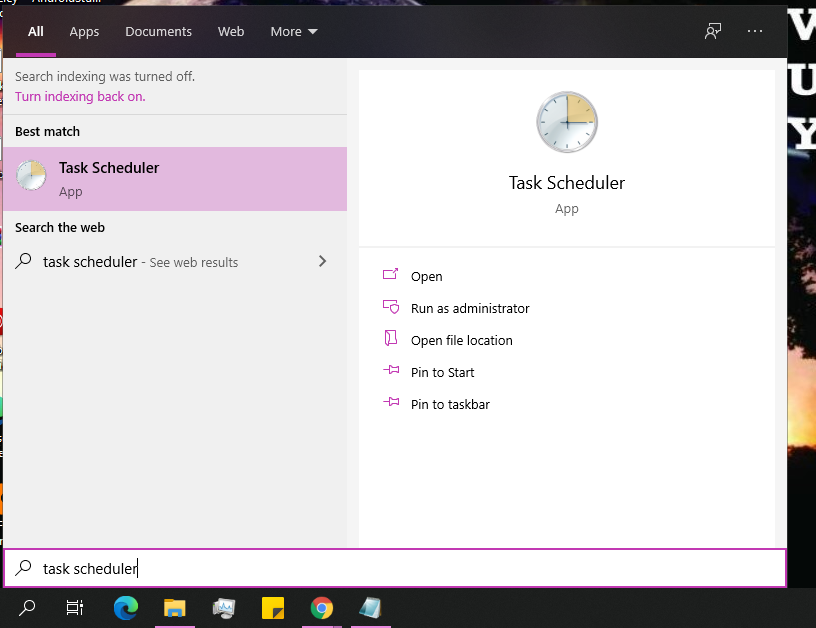Click the magnifier icon beside web result
The width and height of the screenshot is (816, 628).
pyautogui.click(x=23, y=261)
